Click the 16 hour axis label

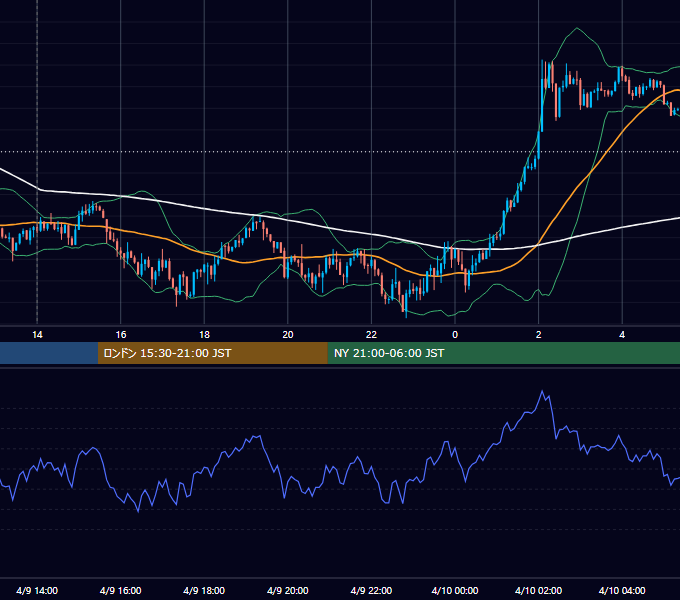click(x=121, y=335)
